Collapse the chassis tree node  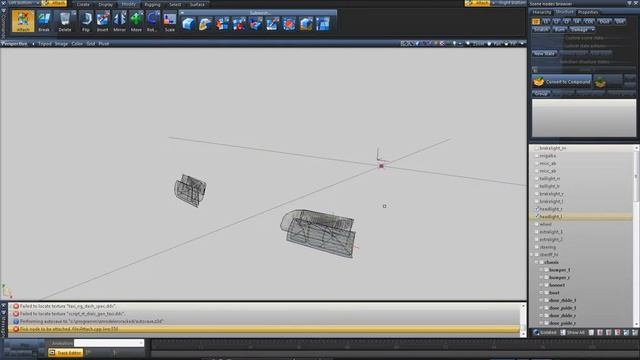[537, 262]
